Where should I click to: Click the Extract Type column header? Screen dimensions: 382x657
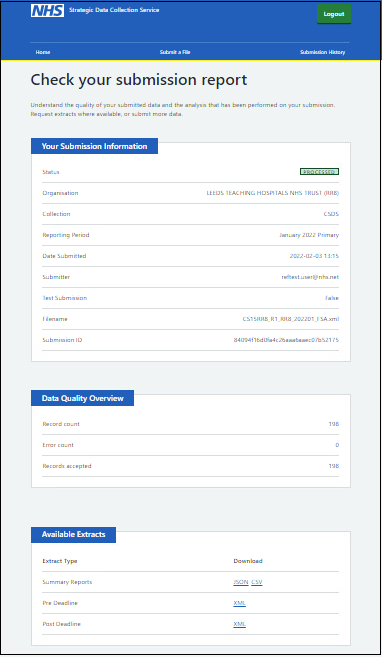[59, 561]
